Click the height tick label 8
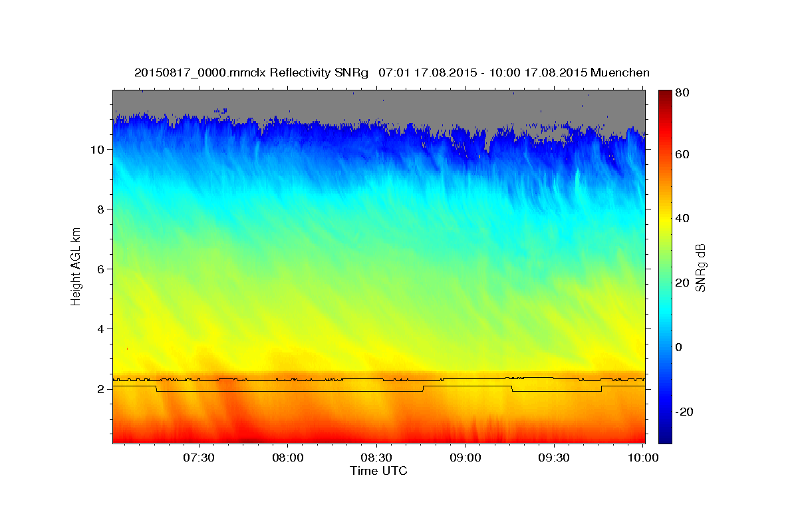 click(x=100, y=209)
